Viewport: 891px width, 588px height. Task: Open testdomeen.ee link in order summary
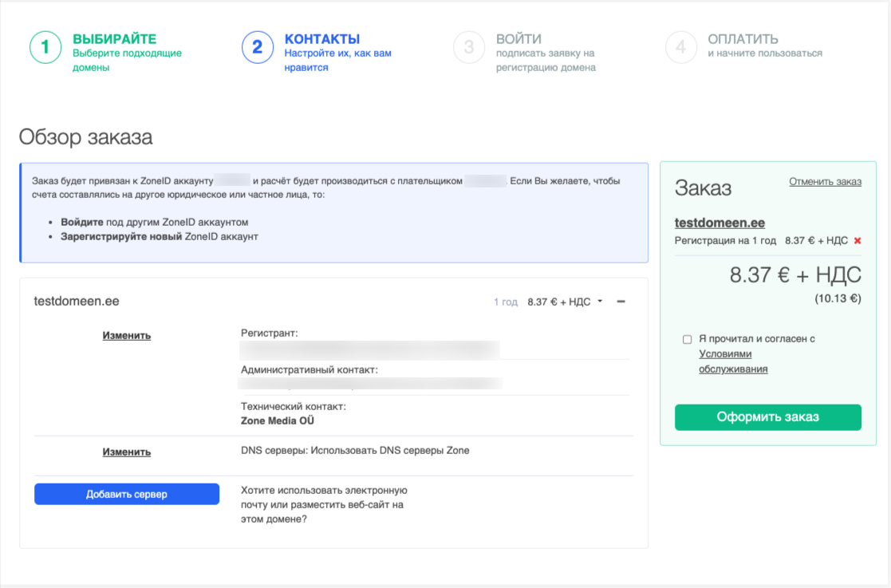click(720, 223)
